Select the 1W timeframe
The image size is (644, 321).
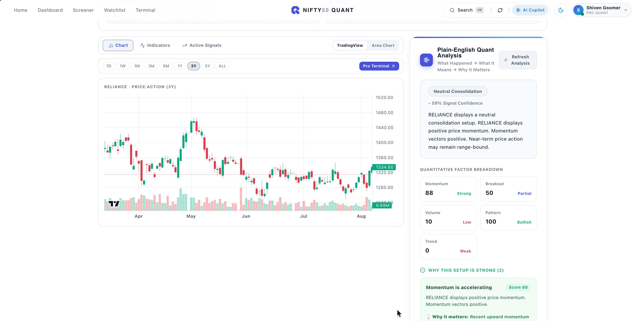(122, 66)
